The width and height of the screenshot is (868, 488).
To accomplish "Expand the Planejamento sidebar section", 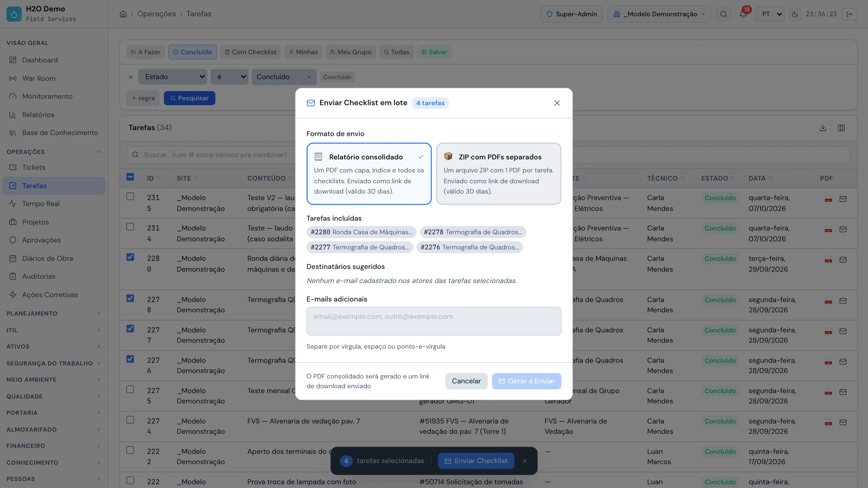I will point(54,314).
